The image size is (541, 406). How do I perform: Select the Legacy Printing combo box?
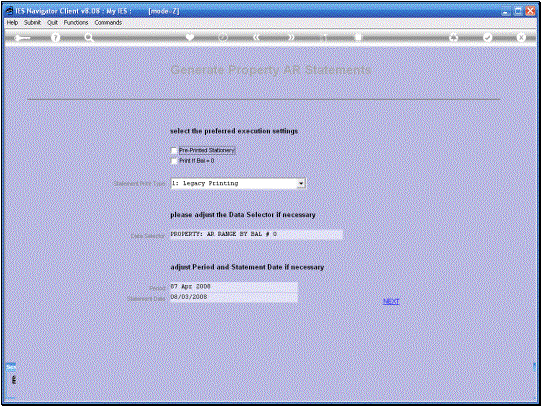click(x=238, y=184)
